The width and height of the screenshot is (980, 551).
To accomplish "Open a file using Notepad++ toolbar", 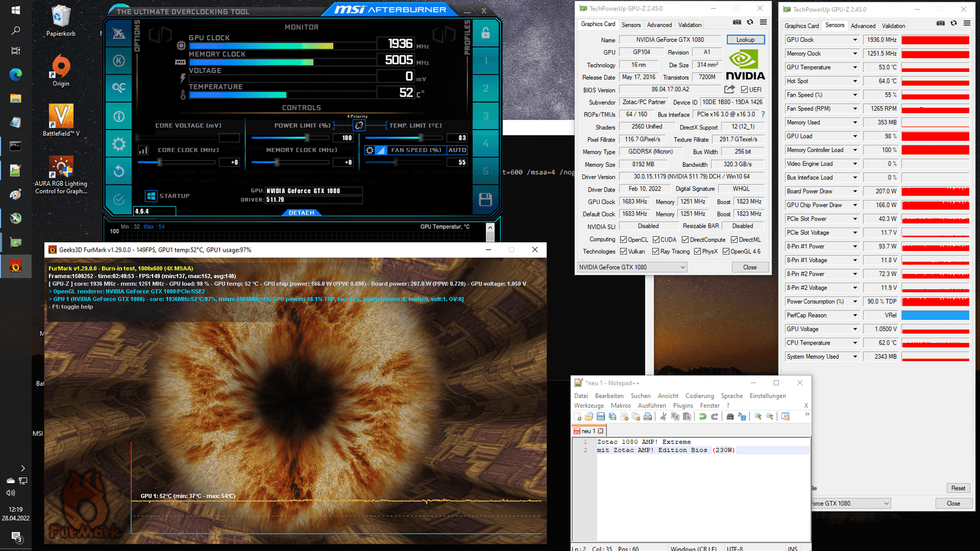I will 589,417.
